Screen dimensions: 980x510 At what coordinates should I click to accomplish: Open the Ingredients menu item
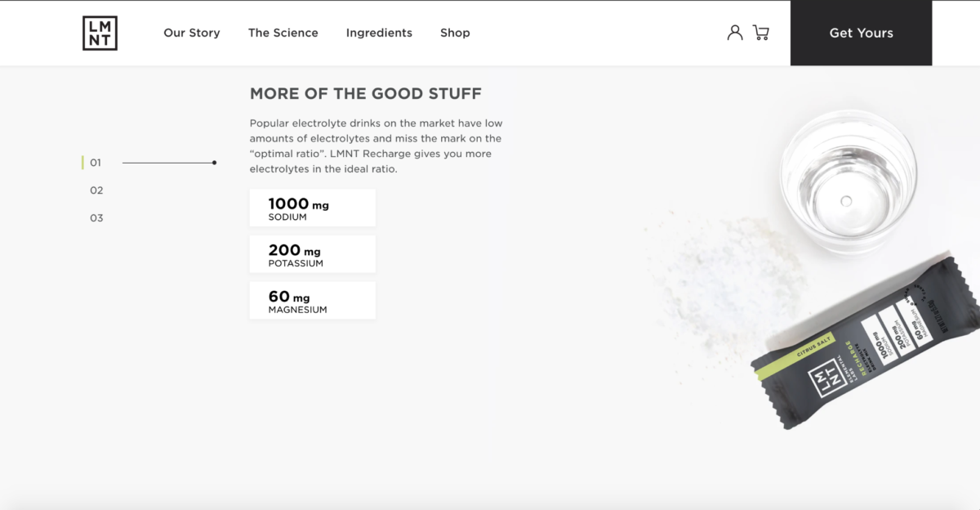coord(379,33)
